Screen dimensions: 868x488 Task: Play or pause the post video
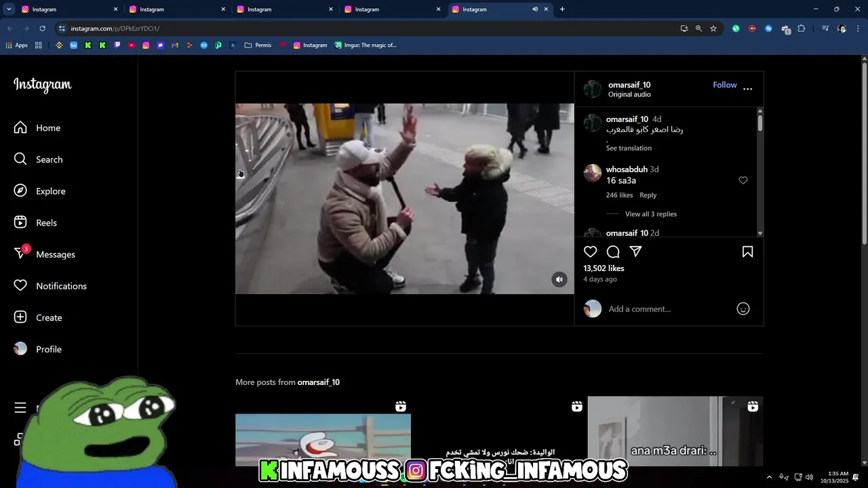pyautogui.click(x=404, y=199)
